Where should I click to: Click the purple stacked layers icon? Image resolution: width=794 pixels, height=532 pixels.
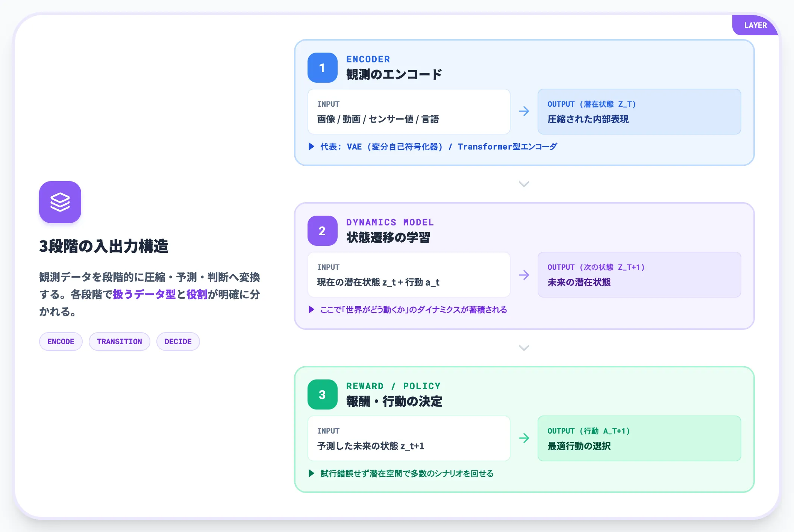(x=60, y=202)
